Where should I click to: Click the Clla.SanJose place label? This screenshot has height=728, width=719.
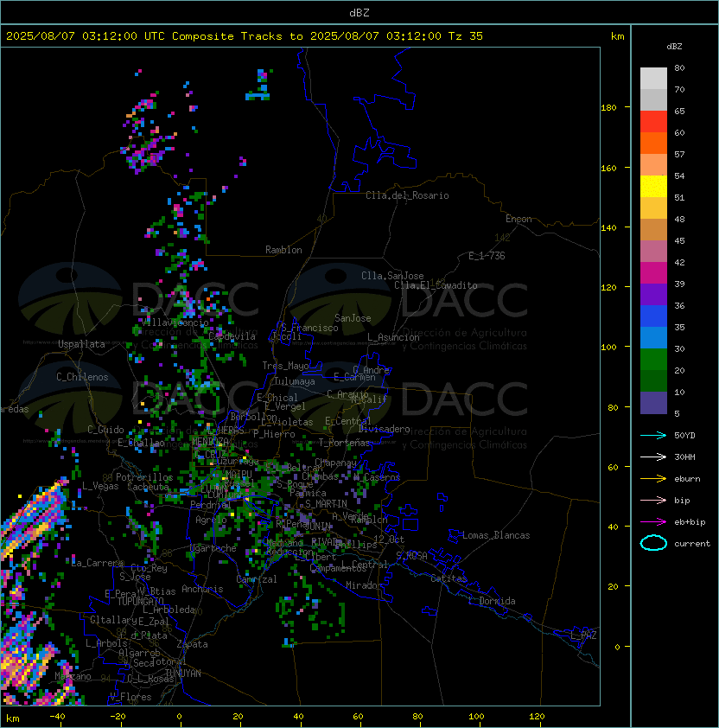tap(392, 276)
